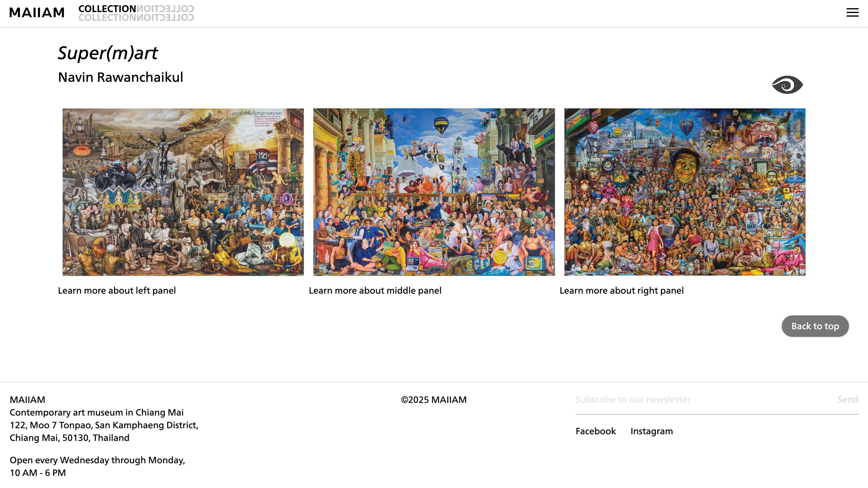Visit the Instagram link

tap(651, 431)
